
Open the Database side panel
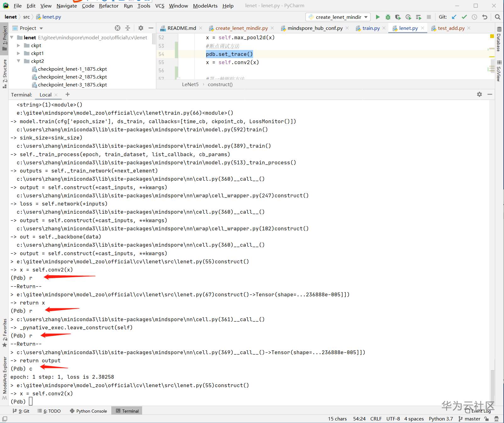(499, 39)
